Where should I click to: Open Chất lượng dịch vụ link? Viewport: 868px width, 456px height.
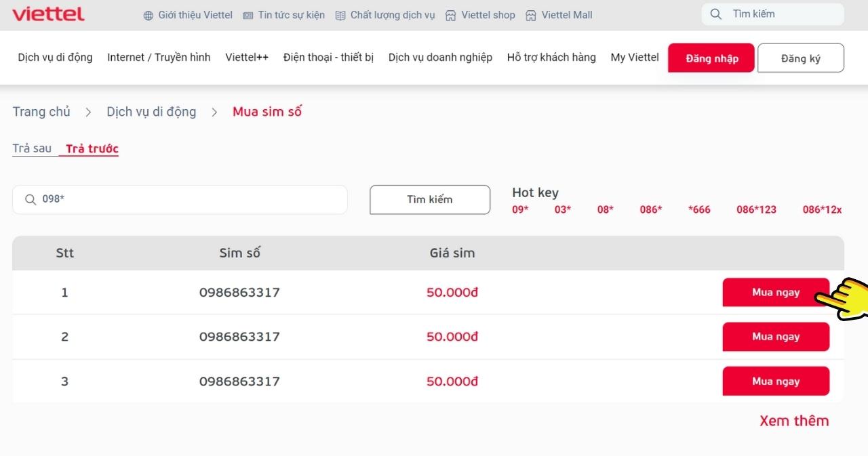pyautogui.click(x=393, y=15)
